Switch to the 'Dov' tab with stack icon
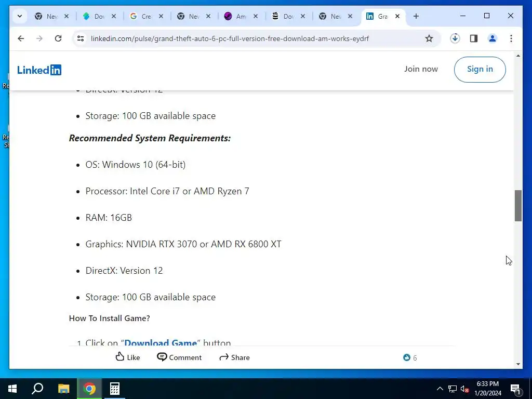This screenshot has width=532, height=399. click(288, 16)
